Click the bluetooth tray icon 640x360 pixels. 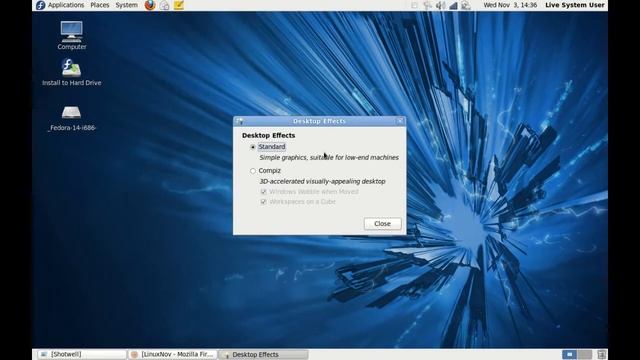427,5
